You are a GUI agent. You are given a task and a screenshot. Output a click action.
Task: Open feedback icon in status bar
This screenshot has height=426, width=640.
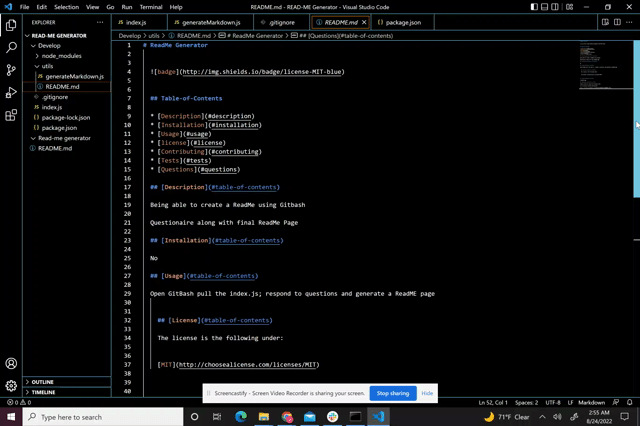coord(616,402)
